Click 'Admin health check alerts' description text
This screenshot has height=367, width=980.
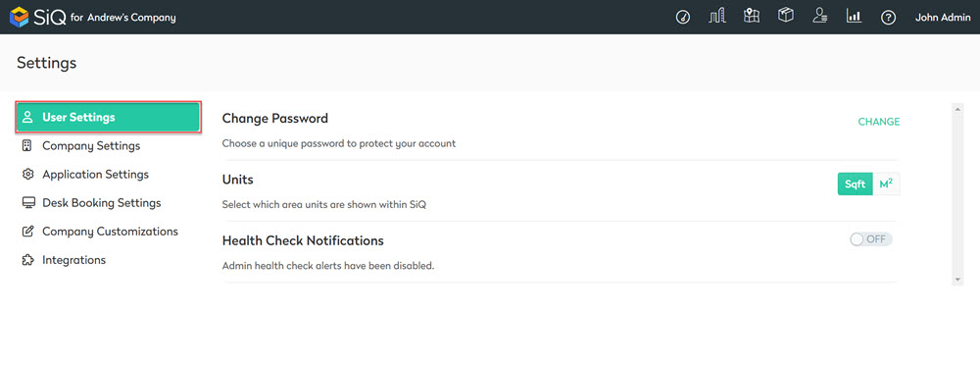pos(328,266)
